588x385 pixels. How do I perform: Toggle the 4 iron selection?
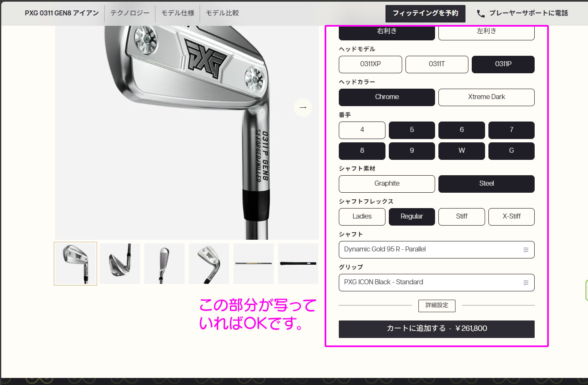click(362, 130)
